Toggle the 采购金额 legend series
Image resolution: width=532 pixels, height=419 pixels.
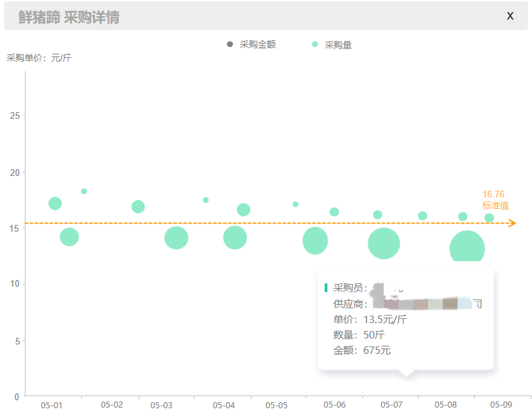click(x=251, y=44)
